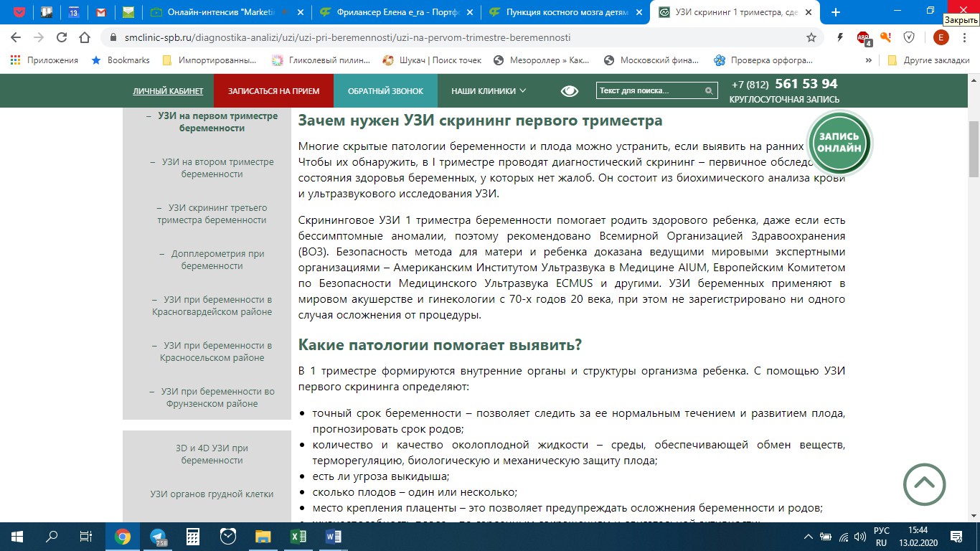
Task: Open Telegram from the taskbar
Action: point(157,537)
